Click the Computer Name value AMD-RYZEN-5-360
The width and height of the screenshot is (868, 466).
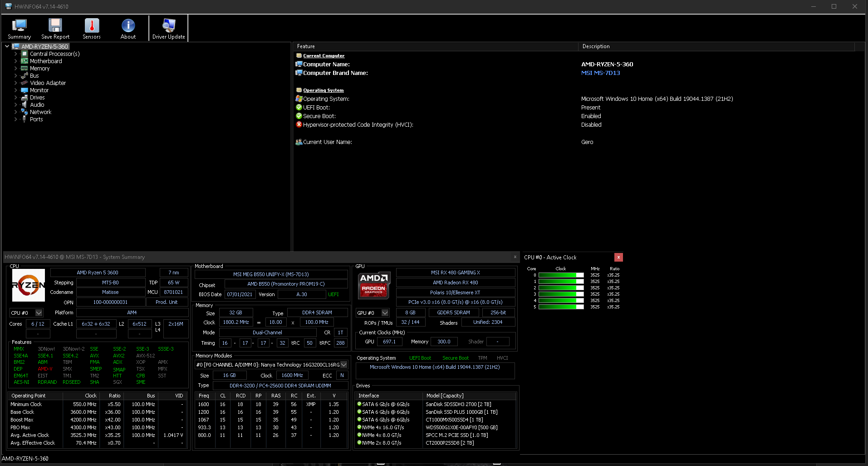(607, 64)
